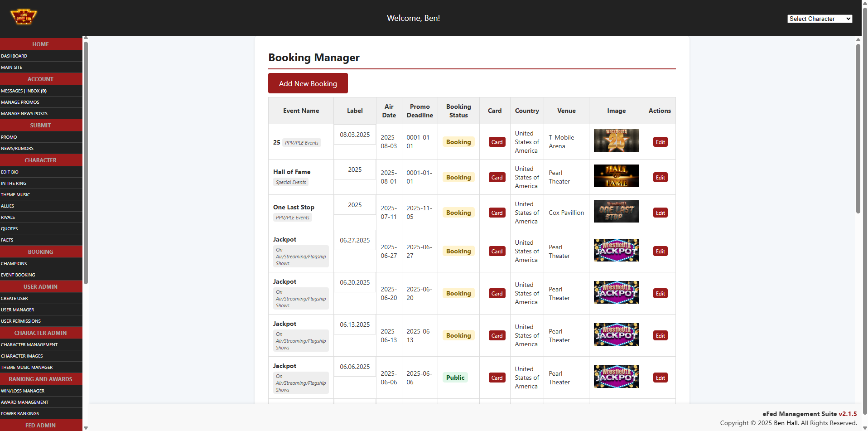
Task: Open Event Booking sidebar link
Action: [18, 275]
